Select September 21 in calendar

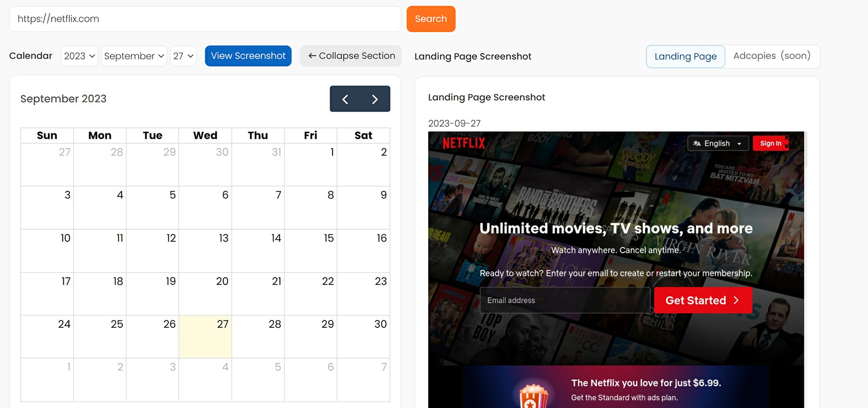(258, 294)
